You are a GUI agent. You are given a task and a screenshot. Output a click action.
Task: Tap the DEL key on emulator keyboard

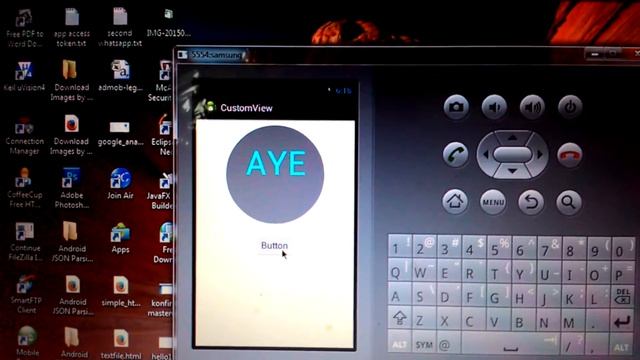pyautogui.click(x=622, y=296)
